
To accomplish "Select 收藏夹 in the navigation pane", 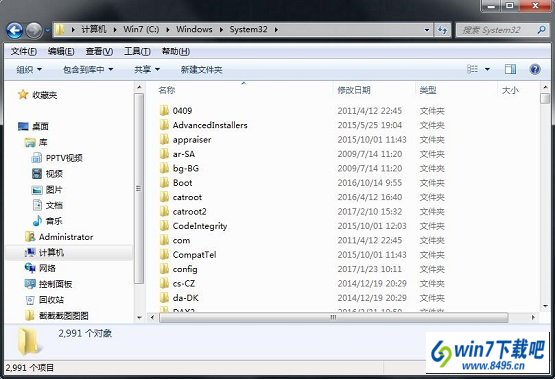I will [38, 95].
